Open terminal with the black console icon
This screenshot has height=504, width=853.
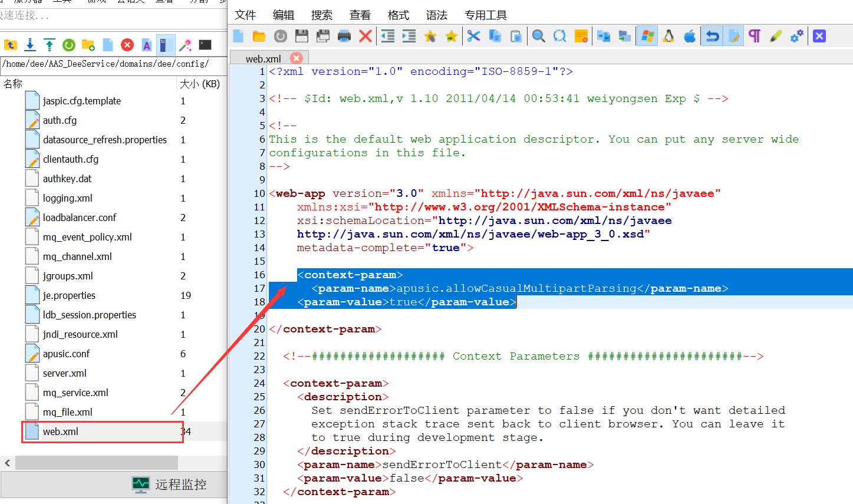[x=205, y=45]
